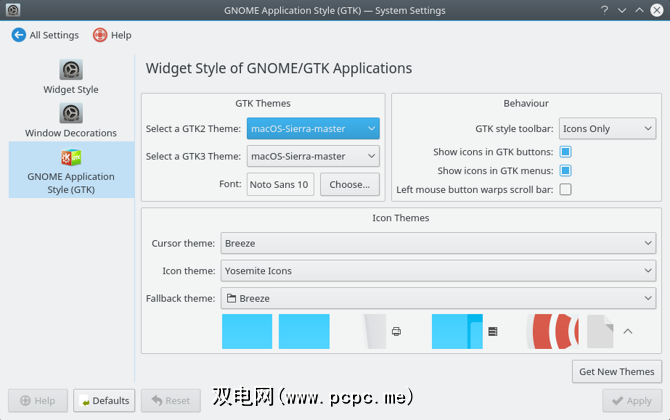Screen dimensions: 670x420
Task: Click the red striped preview icon
Action: (552, 332)
